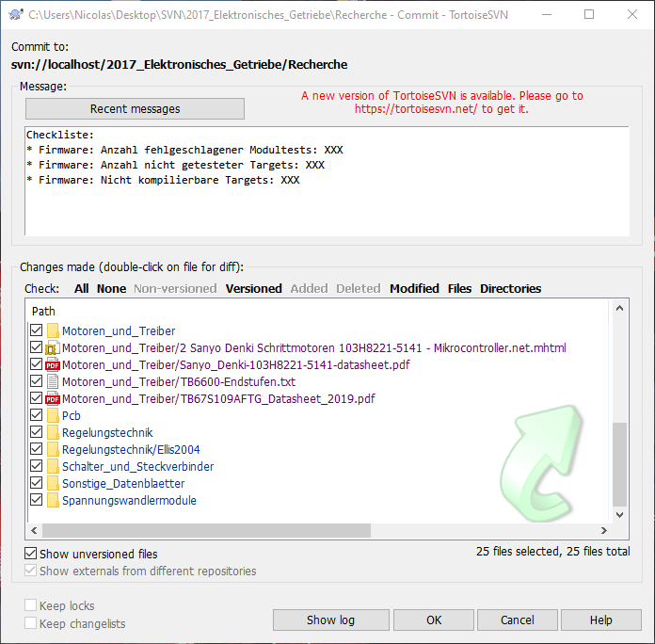Click the folder icon next to Motoren_und_Treiber
Screen dimensions: 655x644
pos(53,330)
